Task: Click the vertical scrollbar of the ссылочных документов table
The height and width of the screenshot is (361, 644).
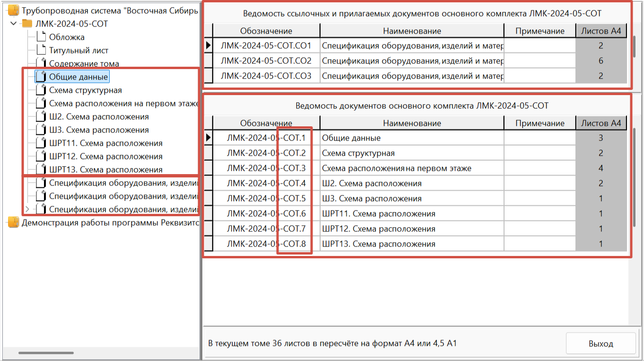Action: click(x=635, y=46)
